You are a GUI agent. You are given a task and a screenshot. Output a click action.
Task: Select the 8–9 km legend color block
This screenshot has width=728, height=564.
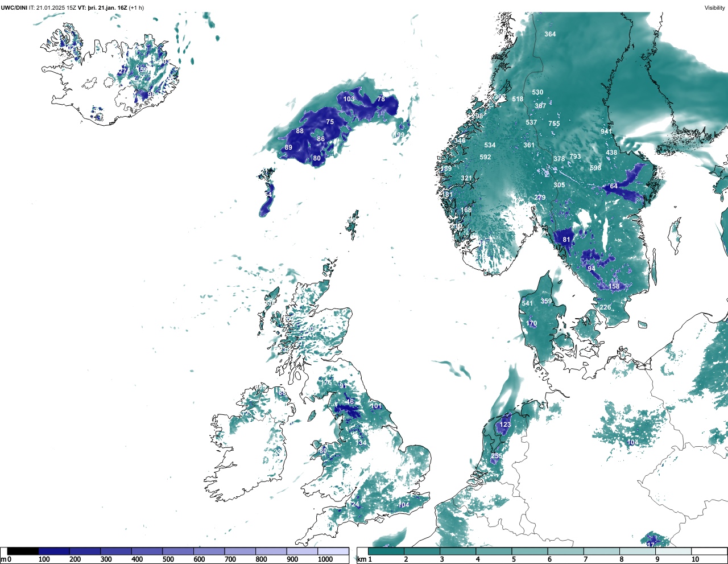637,551
